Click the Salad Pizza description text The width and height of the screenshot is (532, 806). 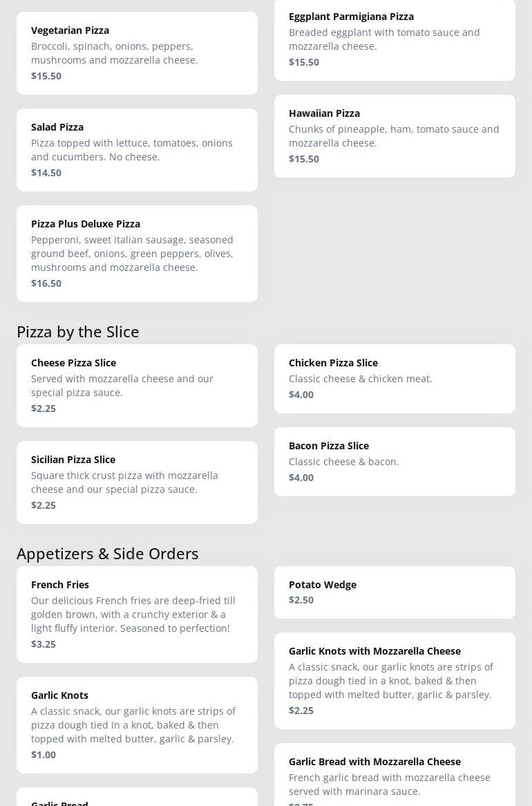point(132,150)
